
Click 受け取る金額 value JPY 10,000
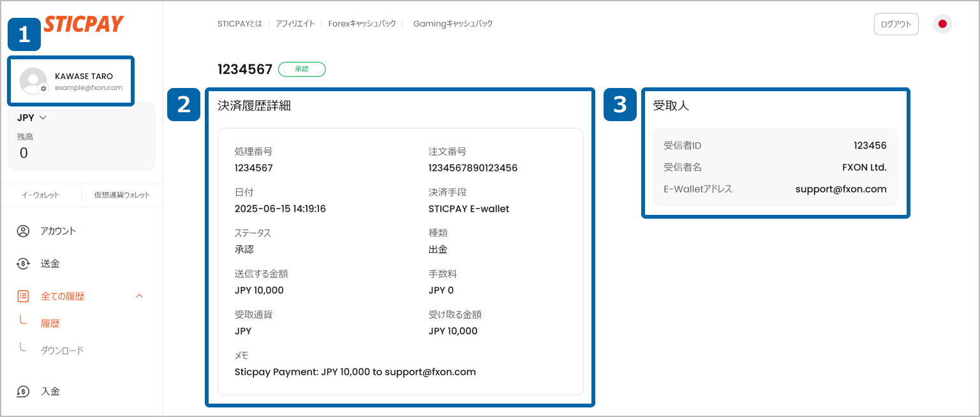[453, 332]
